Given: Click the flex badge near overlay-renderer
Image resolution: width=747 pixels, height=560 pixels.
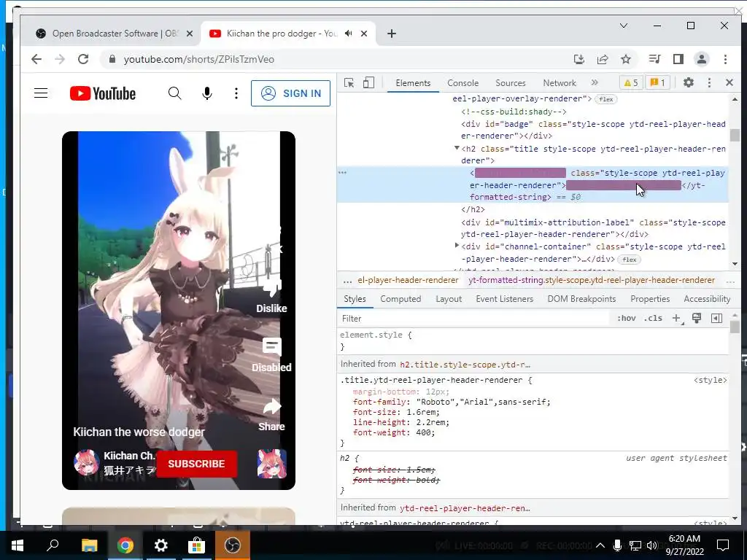Looking at the screenshot, I should tap(606, 99).
